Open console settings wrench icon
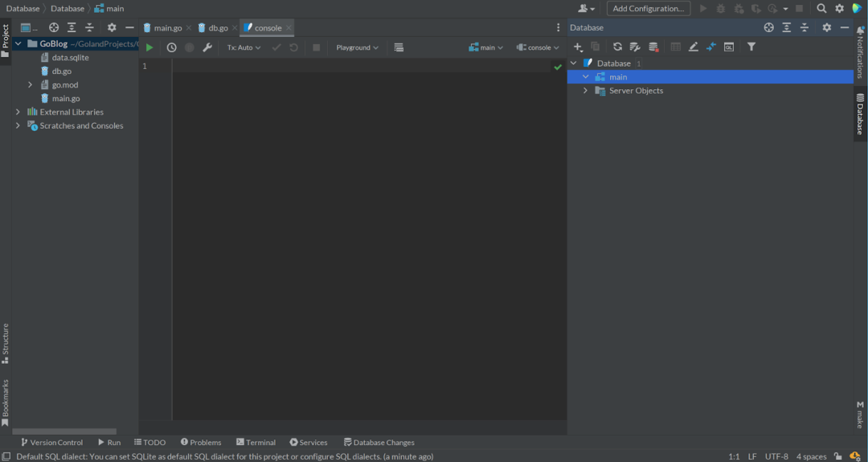The height and width of the screenshot is (462, 868). (x=207, y=47)
